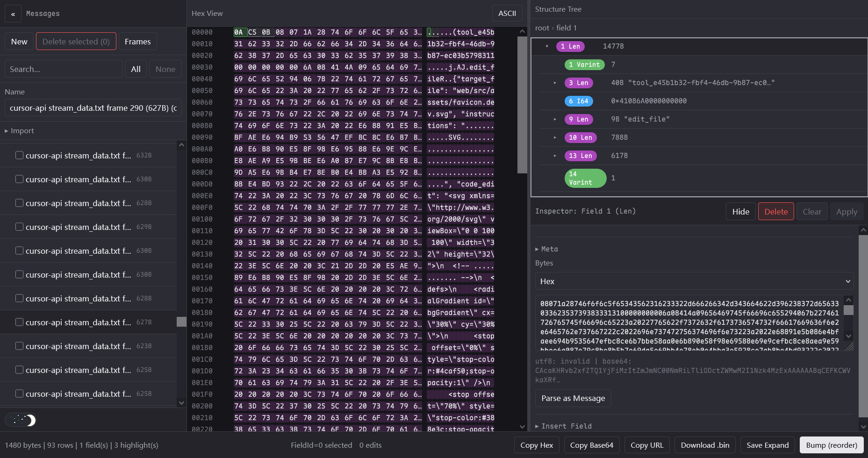Click the New message button
868x458 pixels.
pos(19,42)
